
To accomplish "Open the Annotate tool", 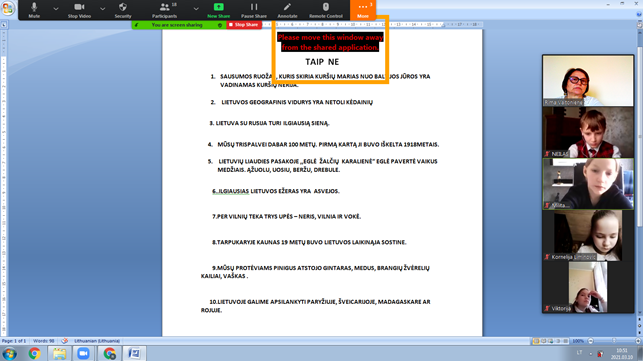I will click(287, 10).
